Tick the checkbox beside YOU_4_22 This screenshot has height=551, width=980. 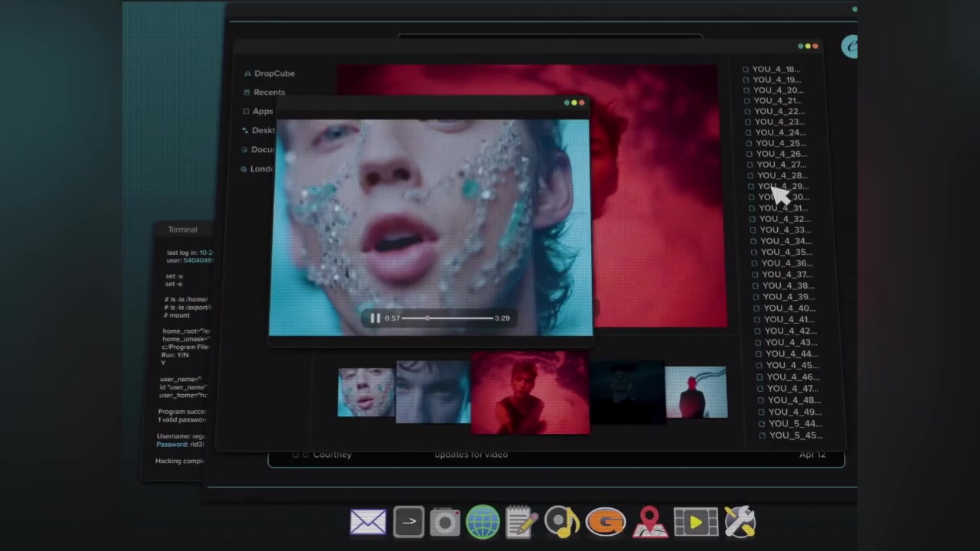pyautogui.click(x=748, y=111)
